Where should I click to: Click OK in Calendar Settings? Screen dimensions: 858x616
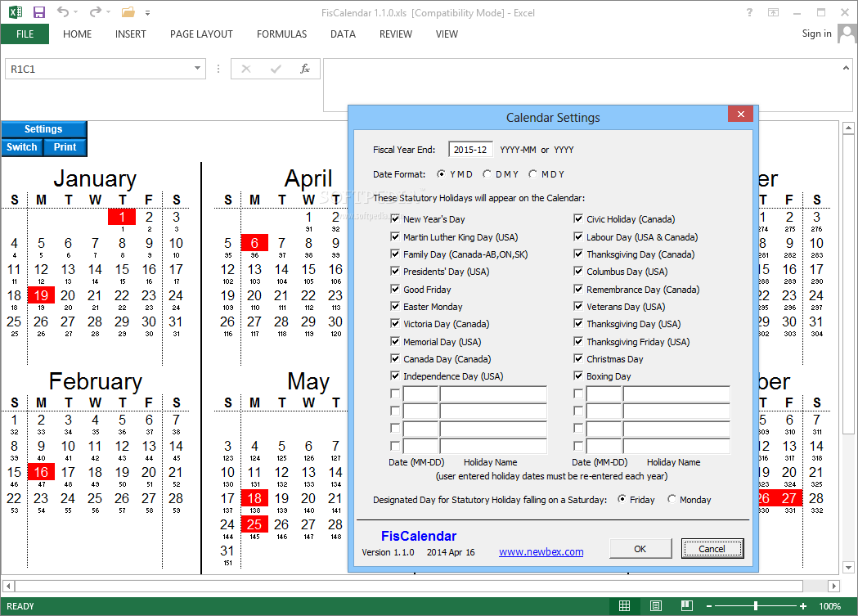coord(640,549)
